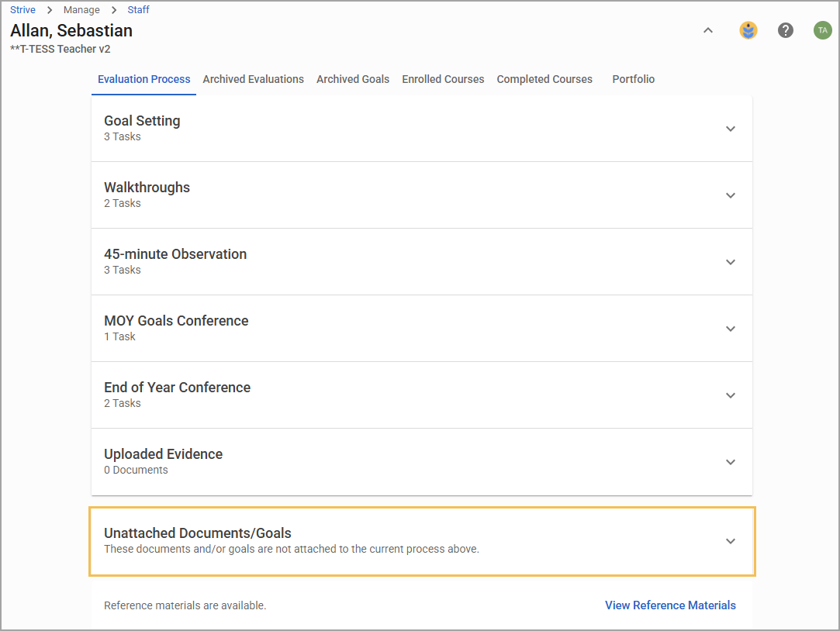Switch to the Archived Evaluations tab
This screenshot has height=631, width=840.
click(x=253, y=79)
